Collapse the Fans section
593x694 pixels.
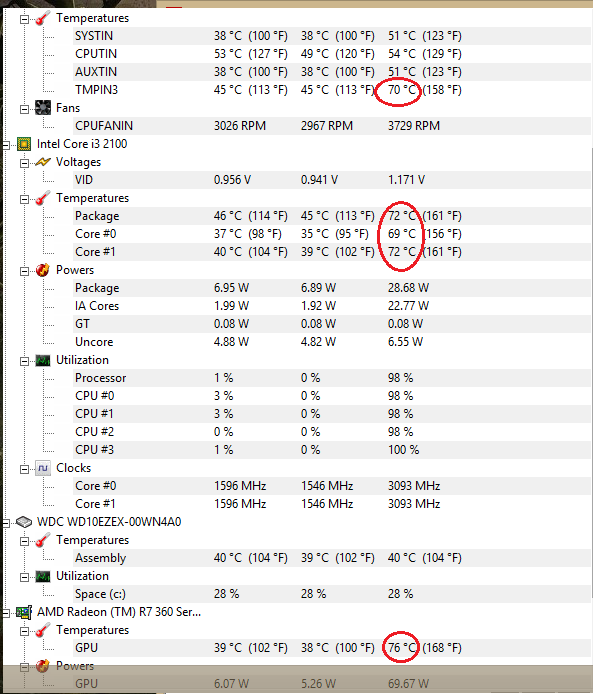click(24, 109)
